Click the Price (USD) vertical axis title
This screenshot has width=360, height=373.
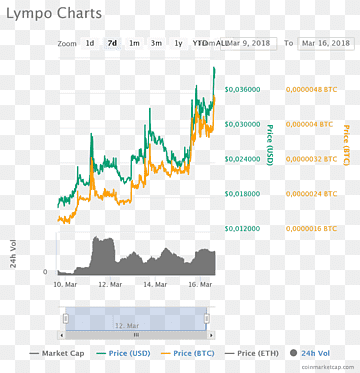click(x=270, y=145)
